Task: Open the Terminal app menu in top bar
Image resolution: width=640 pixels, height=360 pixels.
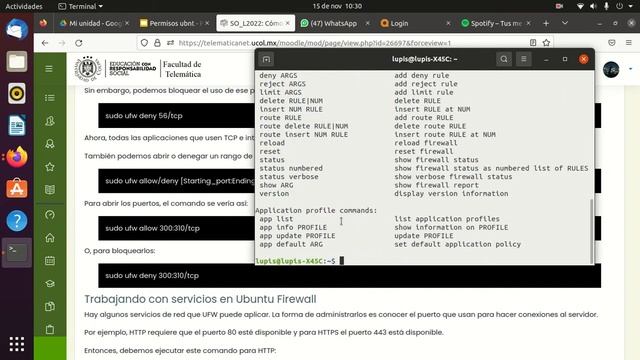Action: coord(80,6)
